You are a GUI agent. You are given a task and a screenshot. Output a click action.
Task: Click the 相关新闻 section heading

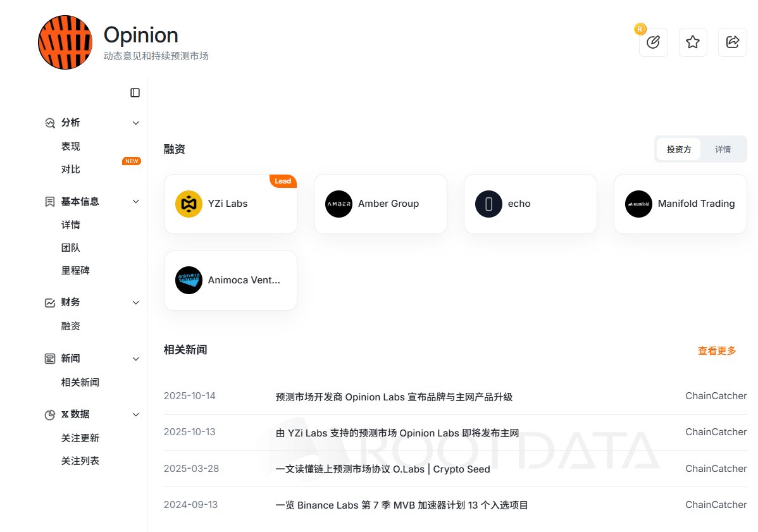click(x=185, y=350)
